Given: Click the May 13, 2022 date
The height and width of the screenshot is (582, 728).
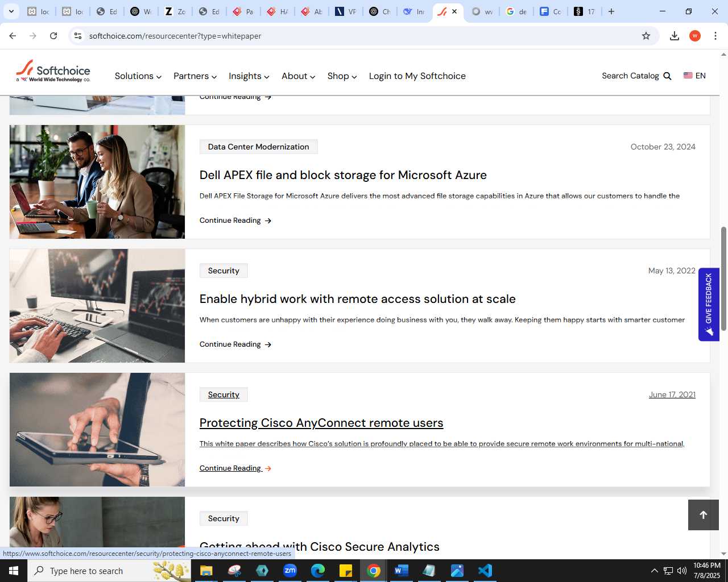Looking at the screenshot, I should click(672, 271).
